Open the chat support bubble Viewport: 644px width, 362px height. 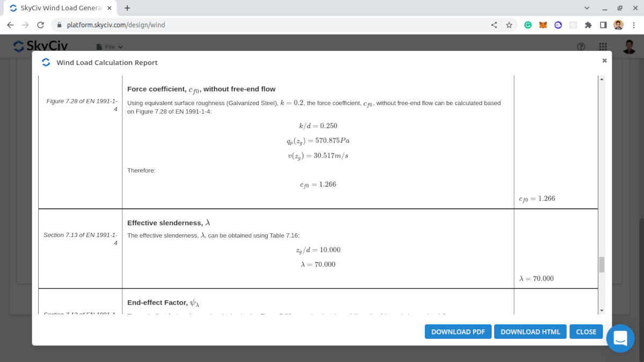(620, 338)
